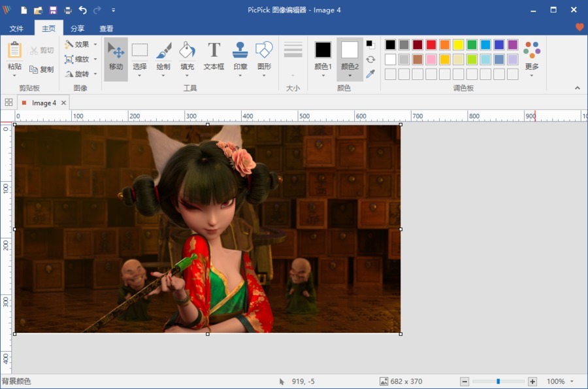The width and height of the screenshot is (588, 389).
Task: Select the 图形 shapes tool
Action: tap(264, 56)
